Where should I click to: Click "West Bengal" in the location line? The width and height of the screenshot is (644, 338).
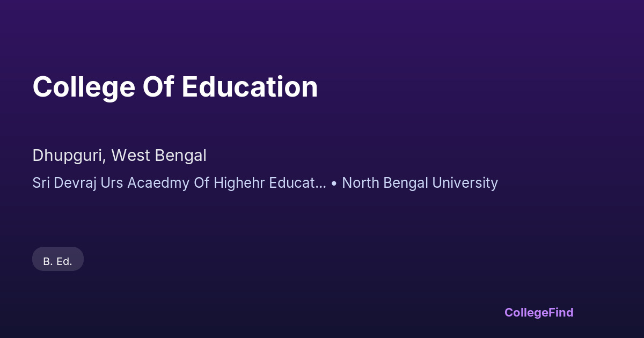(x=158, y=156)
